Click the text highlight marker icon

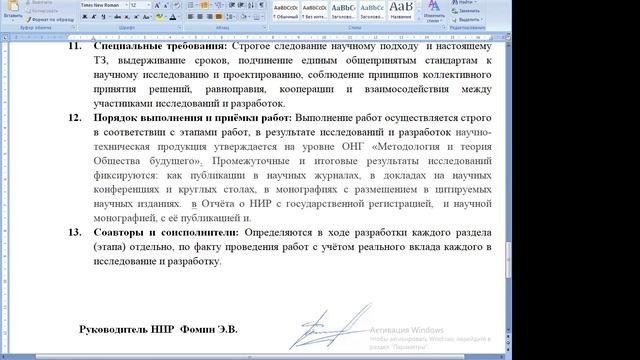(159, 17)
